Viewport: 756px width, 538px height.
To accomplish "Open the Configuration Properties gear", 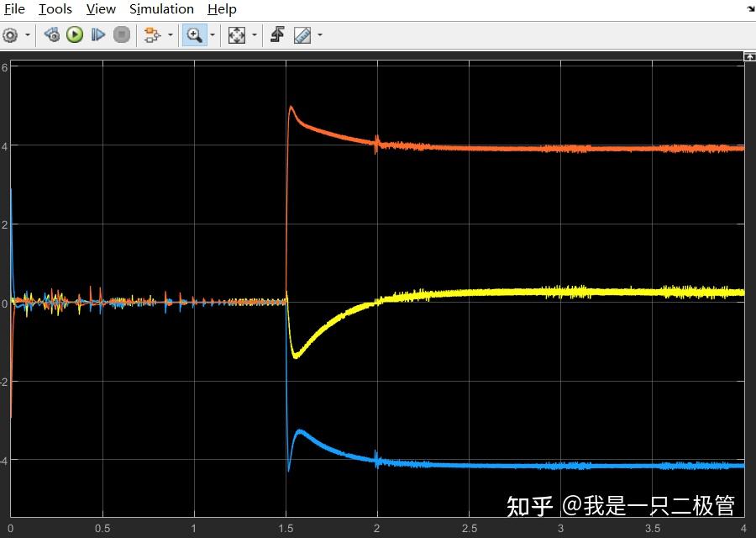I will click(x=11, y=35).
